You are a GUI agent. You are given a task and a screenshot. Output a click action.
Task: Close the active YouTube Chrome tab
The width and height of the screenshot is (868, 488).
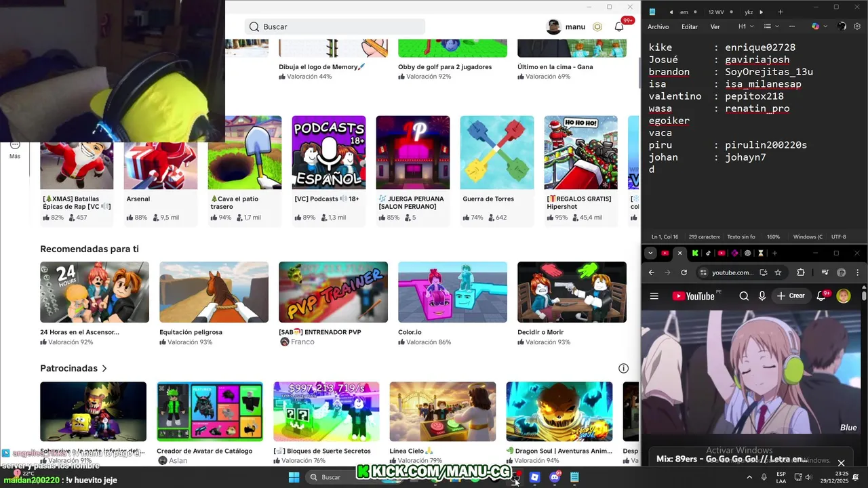pyautogui.click(x=679, y=253)
